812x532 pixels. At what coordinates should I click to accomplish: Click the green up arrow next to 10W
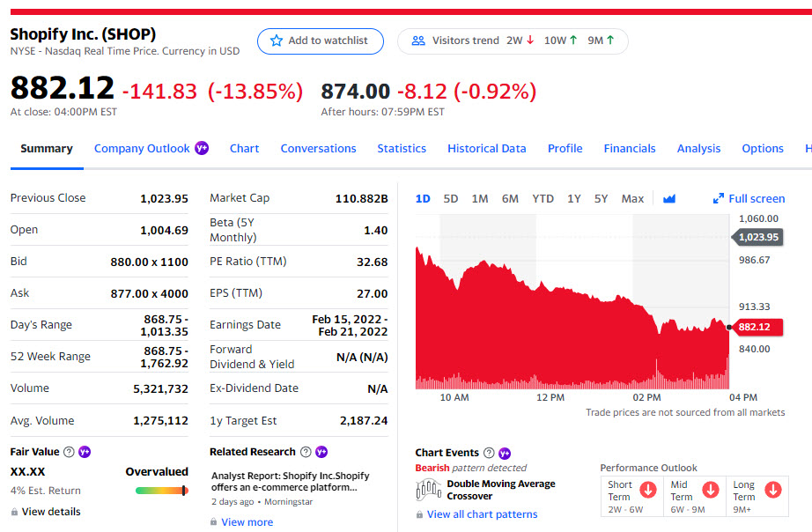573,40
